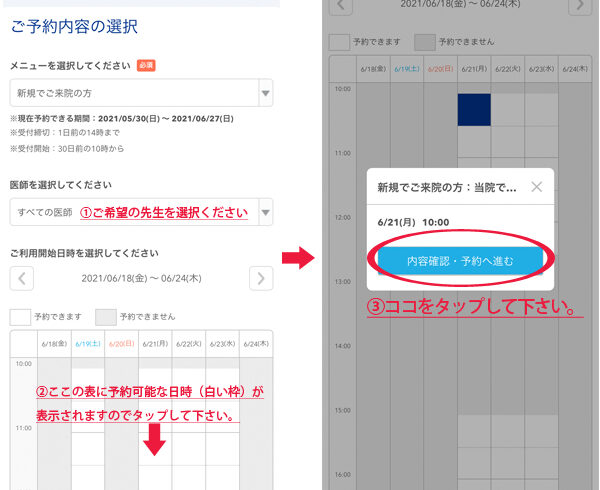The width and height of the screenshot is (600, 490).
Task: Close the booking confirmation popup
Action: pyautogui.click(x=536, y=187)
